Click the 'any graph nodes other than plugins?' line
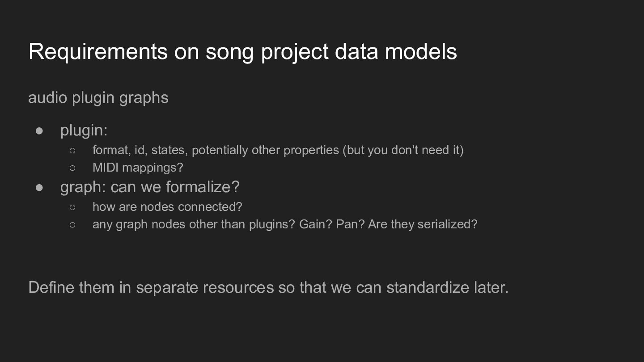 285,224
